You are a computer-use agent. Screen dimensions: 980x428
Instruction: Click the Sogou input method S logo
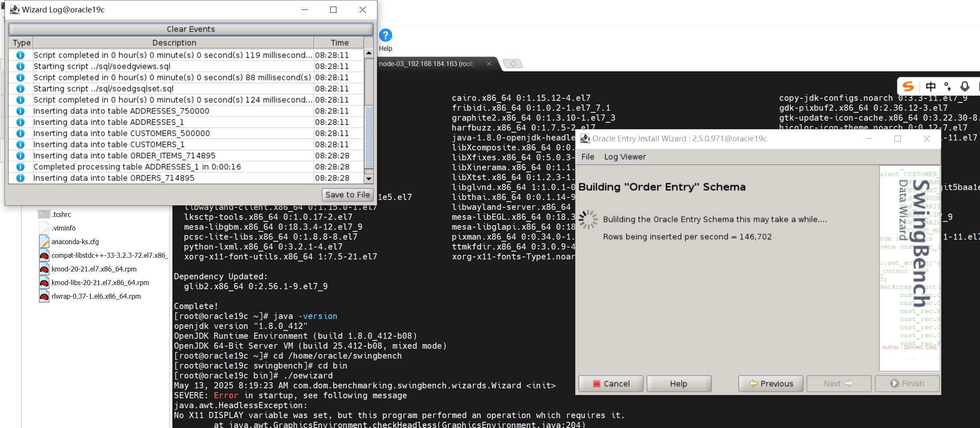coord(908,86)
